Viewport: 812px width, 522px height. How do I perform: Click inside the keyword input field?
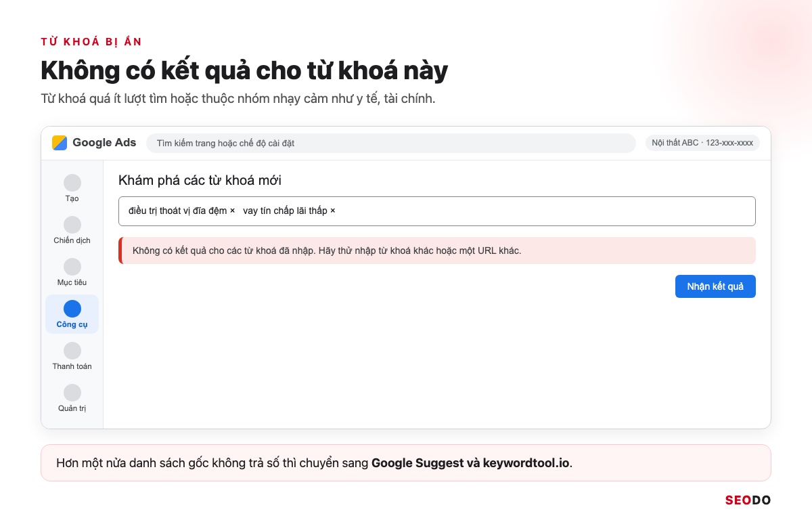pyautogui.click(x=436, y=211)
